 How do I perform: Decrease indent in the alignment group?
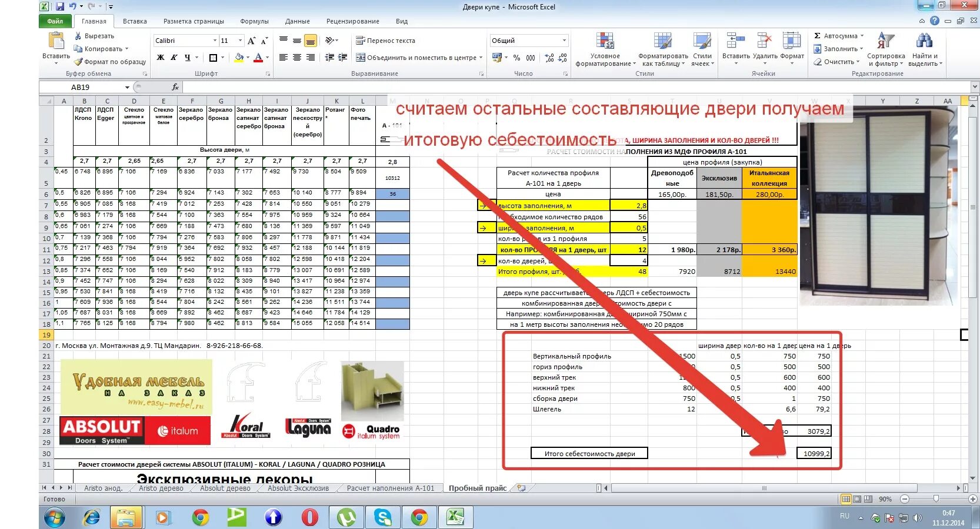[x=329, y=58]
